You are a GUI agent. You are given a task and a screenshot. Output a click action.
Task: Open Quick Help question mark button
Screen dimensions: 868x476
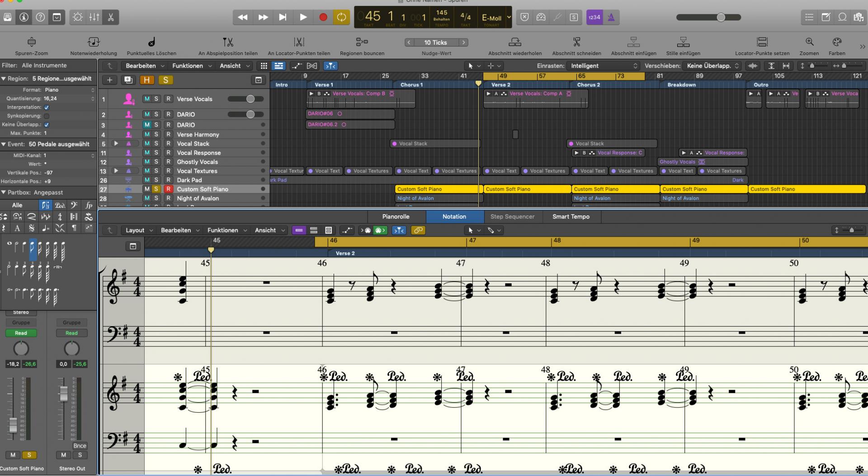[x=40, y=17]
